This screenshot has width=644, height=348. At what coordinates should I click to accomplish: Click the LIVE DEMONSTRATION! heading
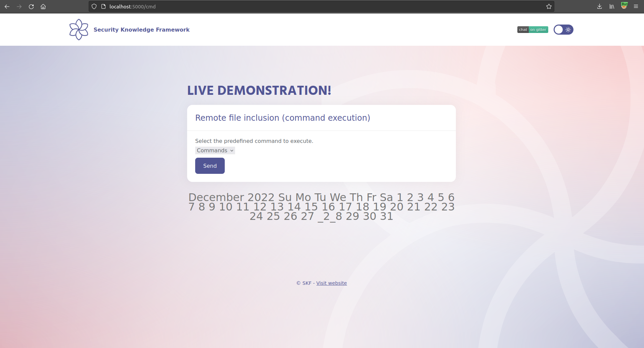pos(259,90)
